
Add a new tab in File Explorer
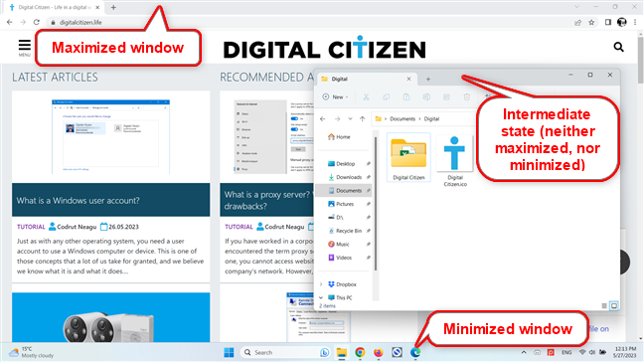click(428, 79)
